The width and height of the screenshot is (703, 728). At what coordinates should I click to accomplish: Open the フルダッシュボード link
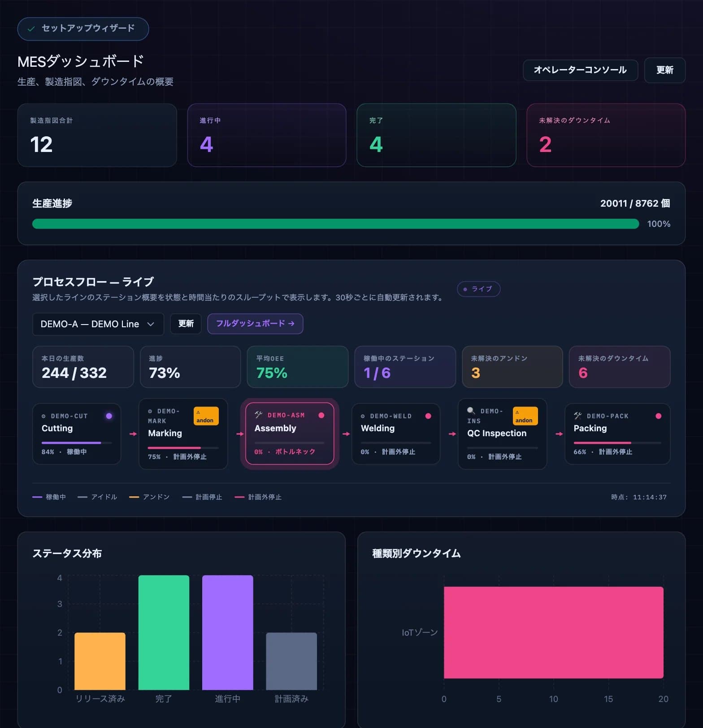tap(255, 324)
